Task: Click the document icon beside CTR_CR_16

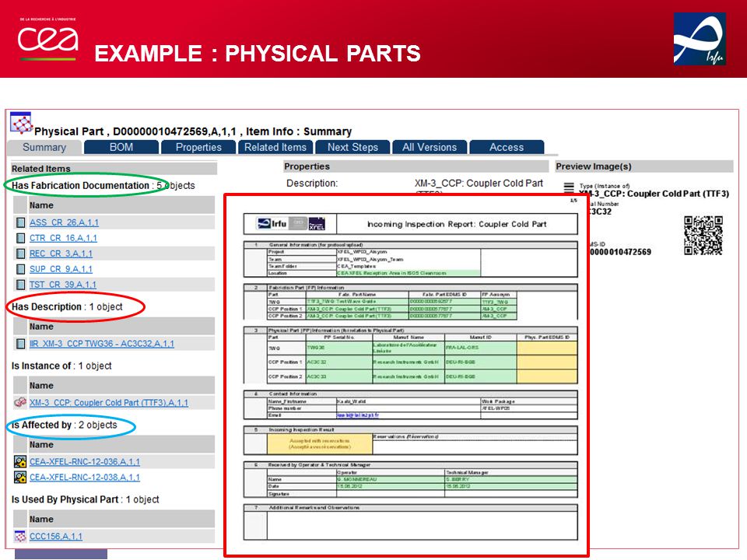Action: coord(20,238)
